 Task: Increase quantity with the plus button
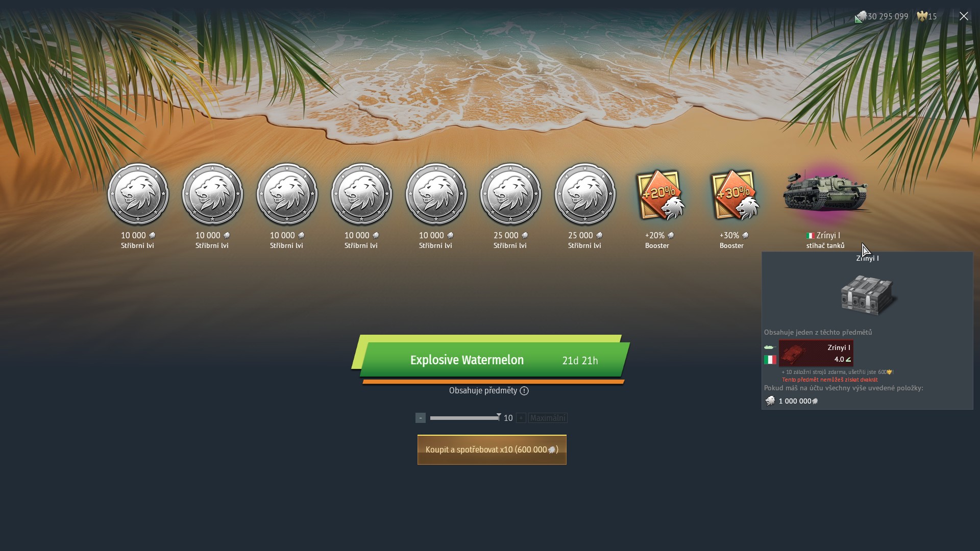[x=521, y=418]
